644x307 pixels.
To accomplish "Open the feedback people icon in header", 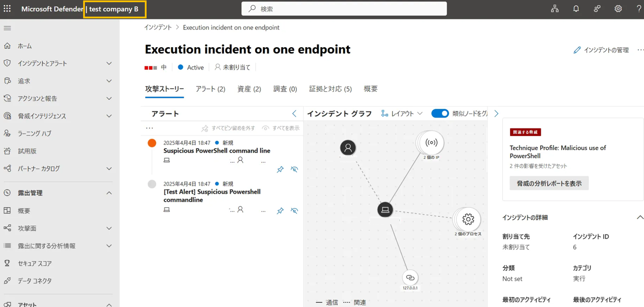I will (x=597, y=9).
